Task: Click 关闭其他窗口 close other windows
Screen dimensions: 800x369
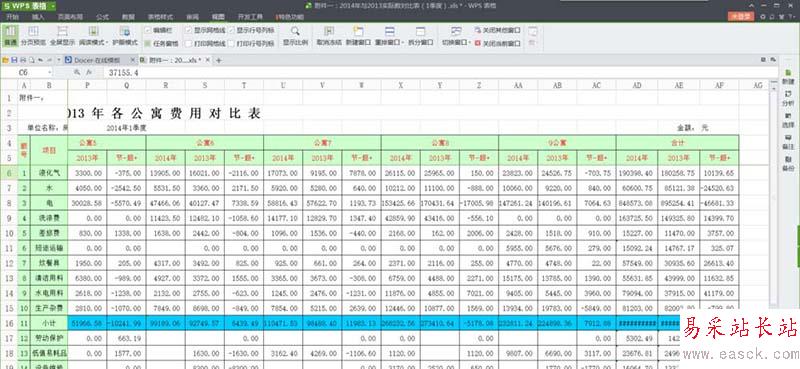Action: (497, 31)
